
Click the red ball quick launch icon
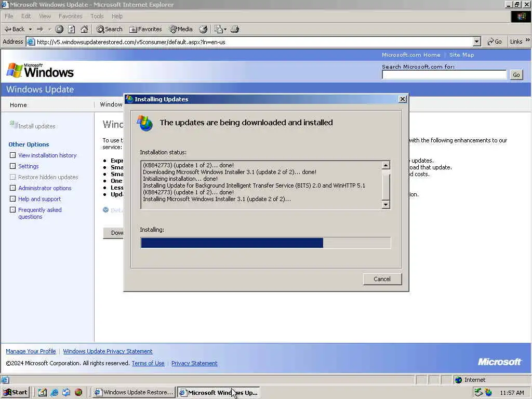(x=78, y=392)
